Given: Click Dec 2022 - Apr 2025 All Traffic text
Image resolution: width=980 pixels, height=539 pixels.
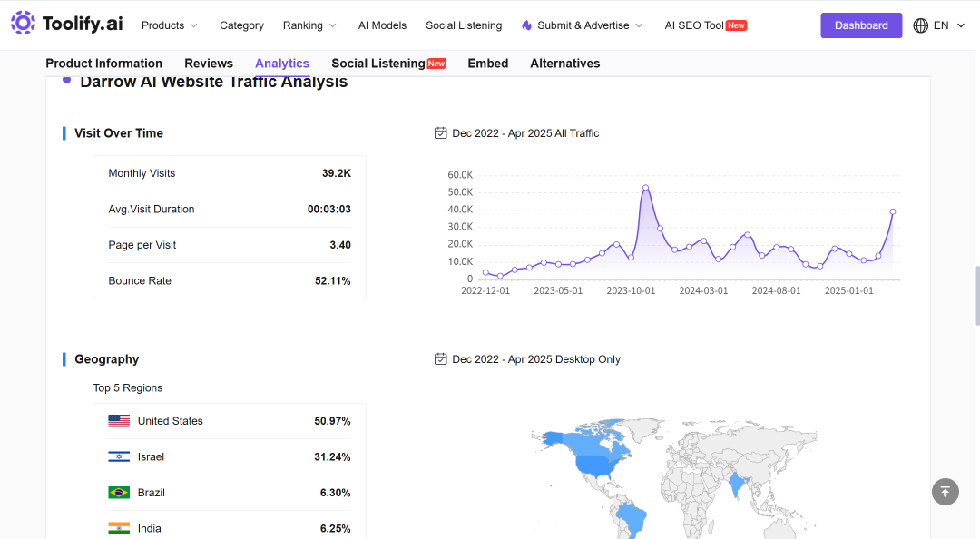Looking at the screenshot, I should tap(525, 133).
